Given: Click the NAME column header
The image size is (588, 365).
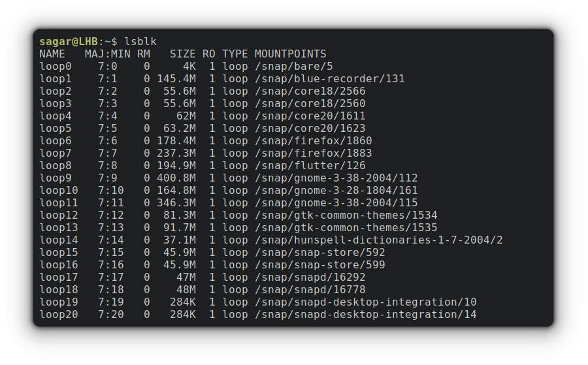Looking at the screenshot, I should coord(52,54).
